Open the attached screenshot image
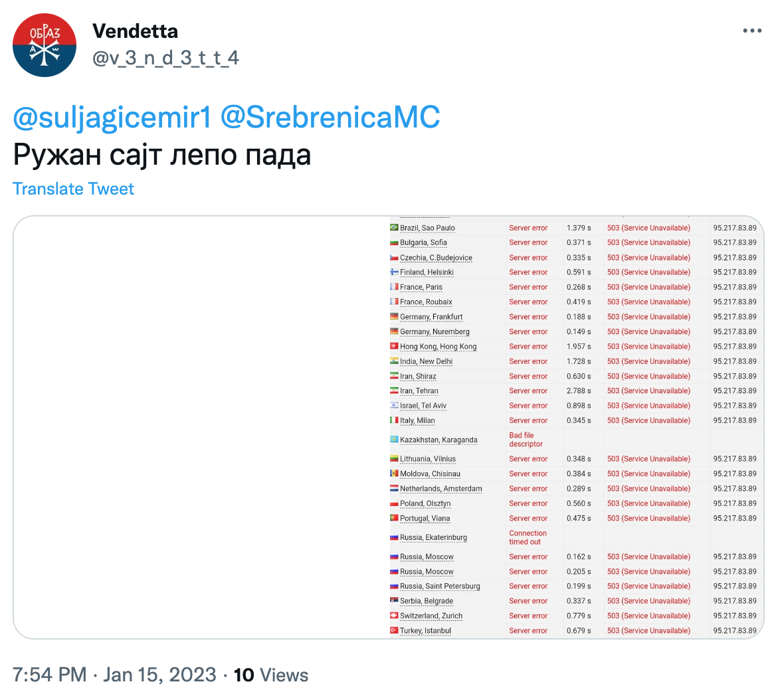Screen dimensions: 780x700 [x=389, y=428]
